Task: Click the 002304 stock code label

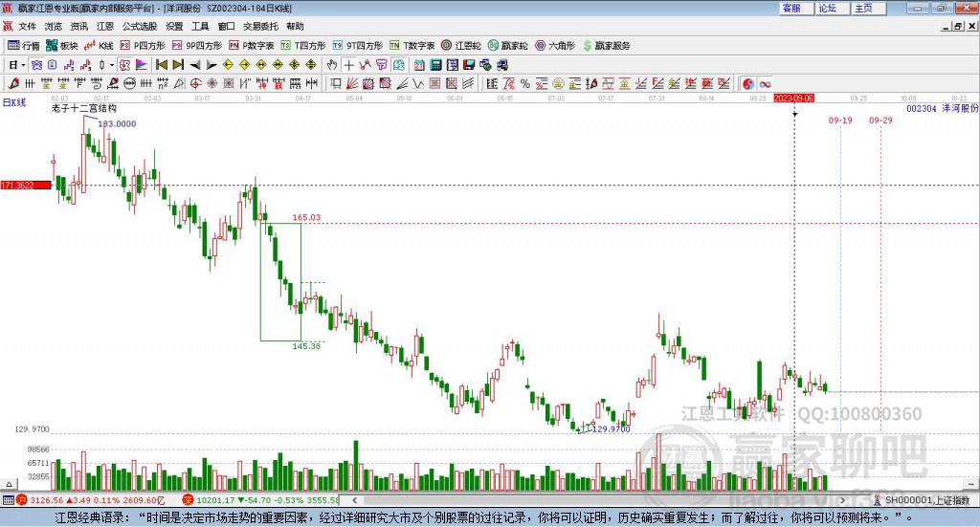Action: point(922,109)
